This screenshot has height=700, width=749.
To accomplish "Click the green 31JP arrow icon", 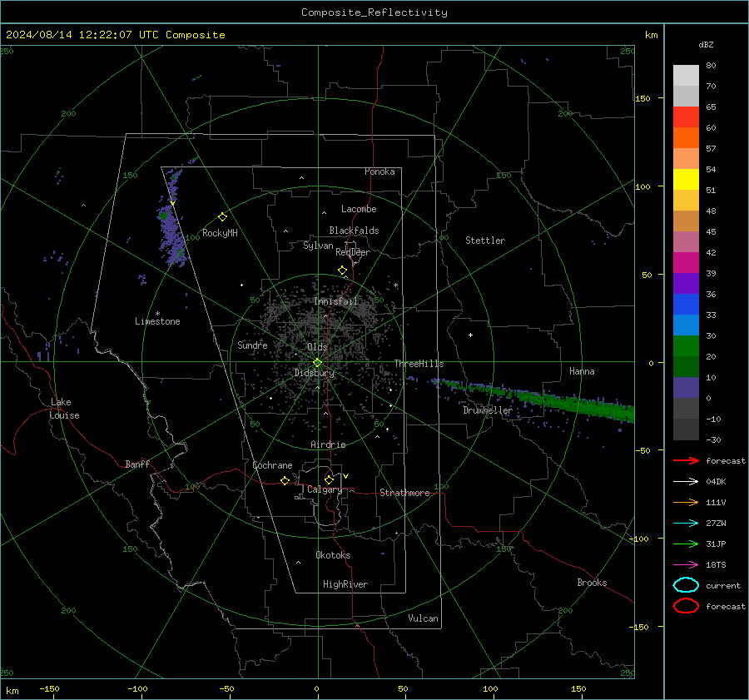I will click(686, 544).
